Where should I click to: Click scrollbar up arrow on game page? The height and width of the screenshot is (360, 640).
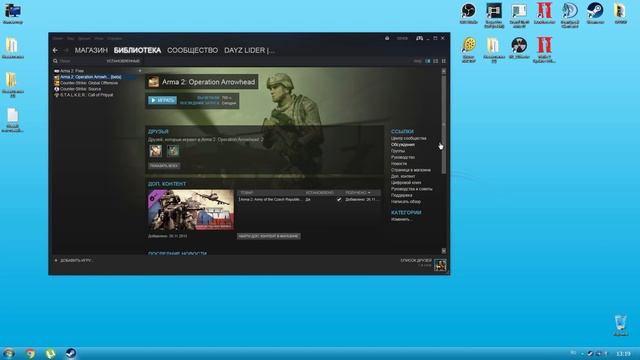pos(444,71)
